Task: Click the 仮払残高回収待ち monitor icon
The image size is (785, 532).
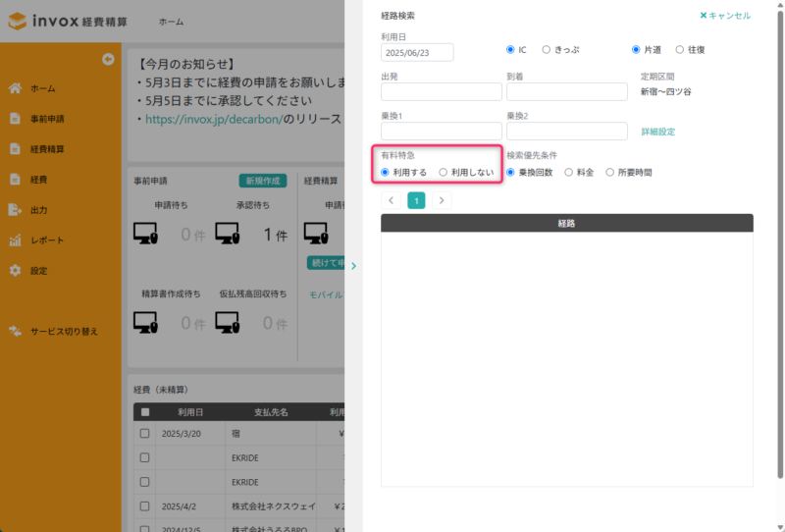Action: pyautogui.click(x=228, y=322)
